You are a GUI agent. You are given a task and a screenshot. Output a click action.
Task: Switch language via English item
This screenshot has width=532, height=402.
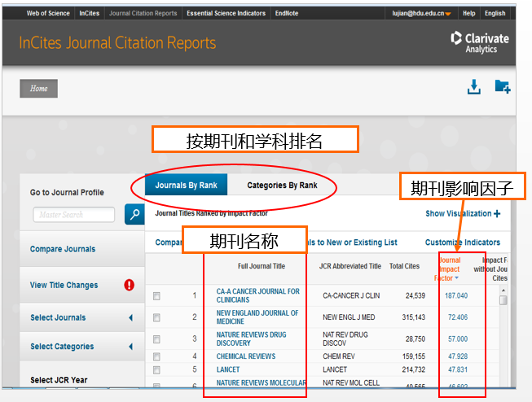point(495,13)
